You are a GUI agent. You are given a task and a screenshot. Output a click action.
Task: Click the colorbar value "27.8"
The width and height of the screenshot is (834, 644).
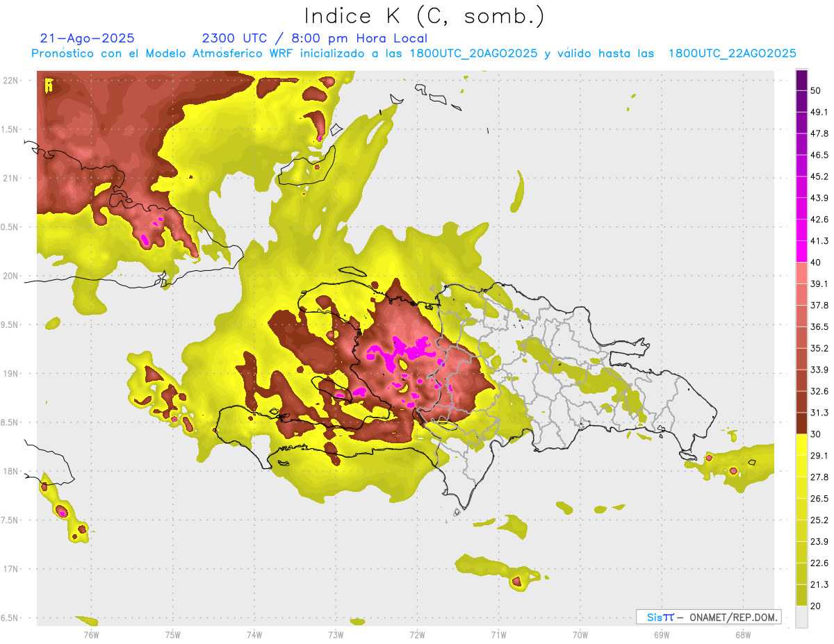click(819, 477)
